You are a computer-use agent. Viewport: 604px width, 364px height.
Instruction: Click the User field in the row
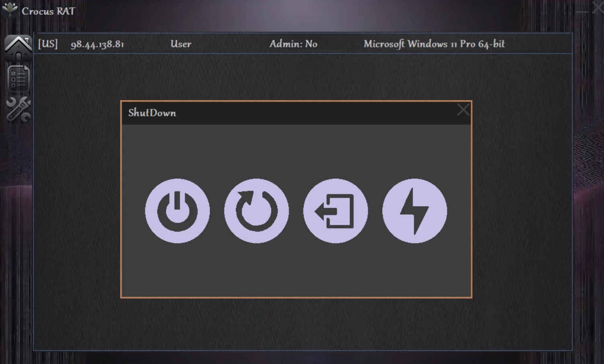[x=181, y=44]
